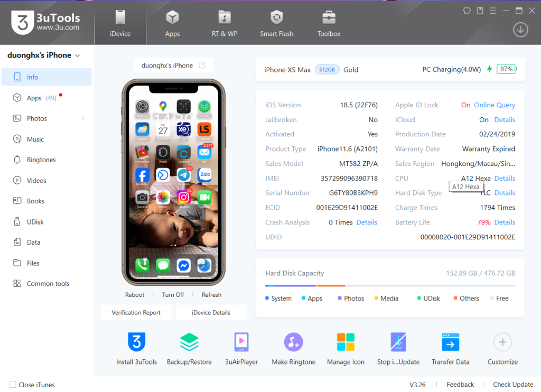Click the UDID value 00008020-001E29D91411002E
This screenshot has width=541, height=392.
[x=468, y=237]
